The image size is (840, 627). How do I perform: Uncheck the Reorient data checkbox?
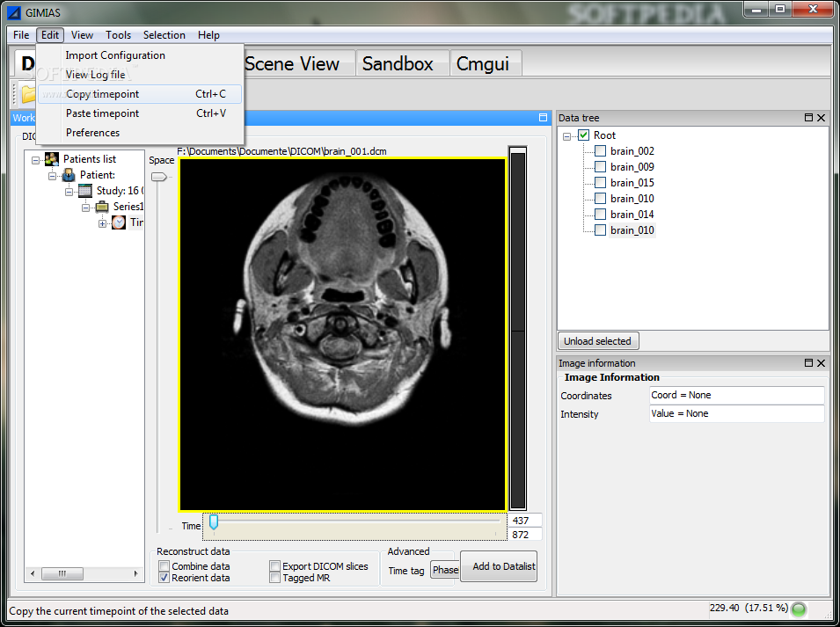[x=164, y=578]
